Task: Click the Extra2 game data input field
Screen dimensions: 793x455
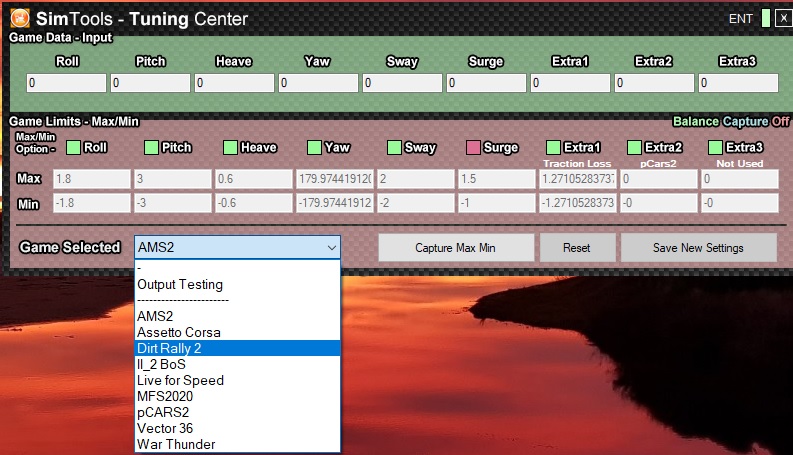Action: pyautogui.click(x=654, y=83)
